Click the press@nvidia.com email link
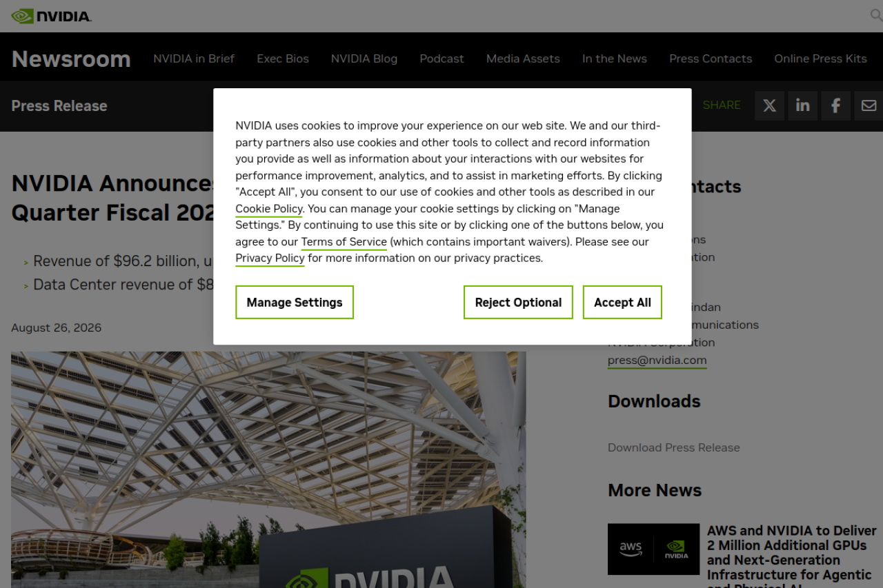The width and height of the screenshot is (883, 588). point(657,361)
